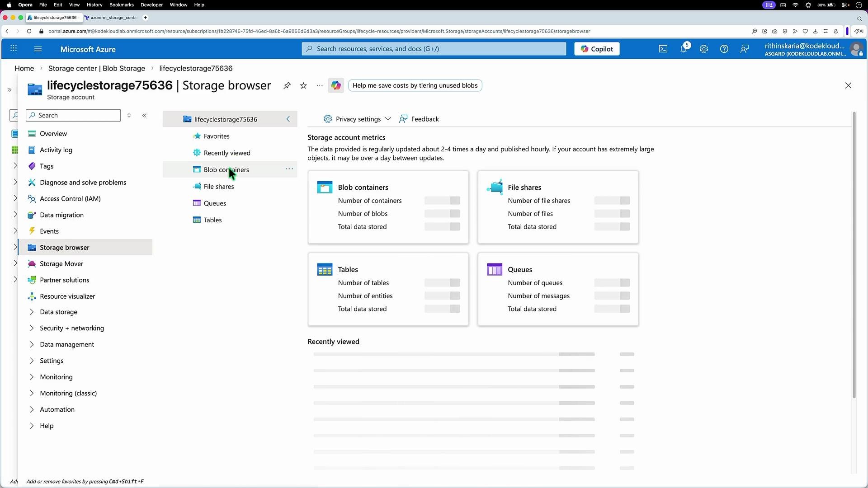Screen dimensions: 868x488
Task: Pin Storage browser to dashboard
Action: pyautogui.click(x=287, y=85)
